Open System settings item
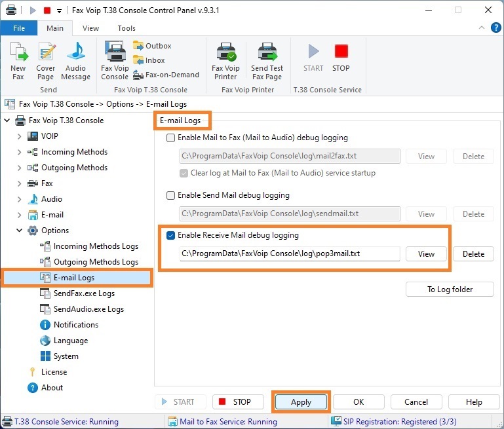 [x=60, y=356]
